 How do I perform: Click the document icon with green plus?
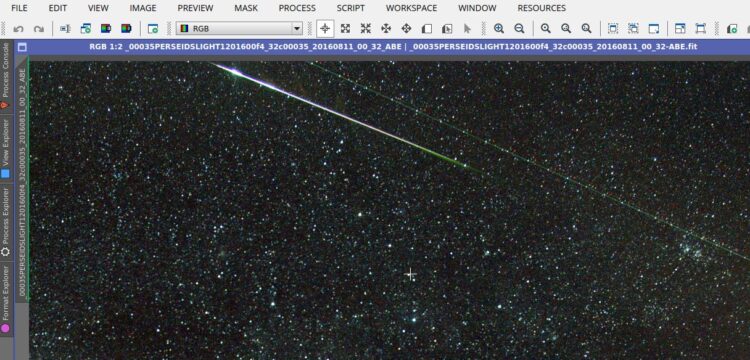pos(732,29)
